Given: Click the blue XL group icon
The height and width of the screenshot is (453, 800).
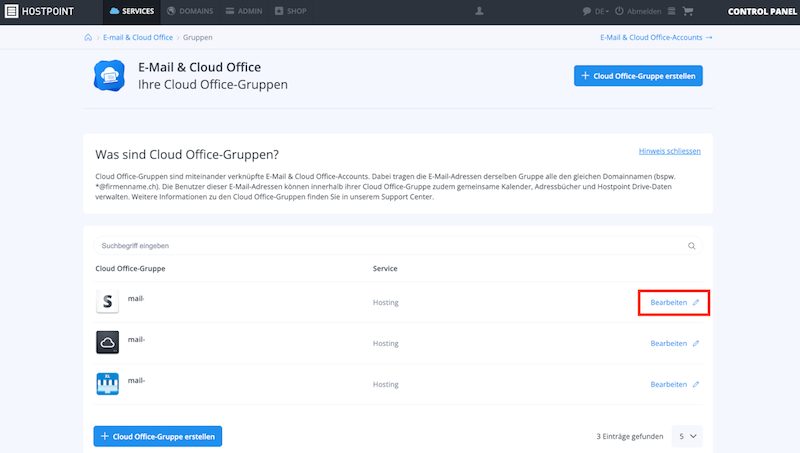Looking at the screenshot, I should (108, 384).
